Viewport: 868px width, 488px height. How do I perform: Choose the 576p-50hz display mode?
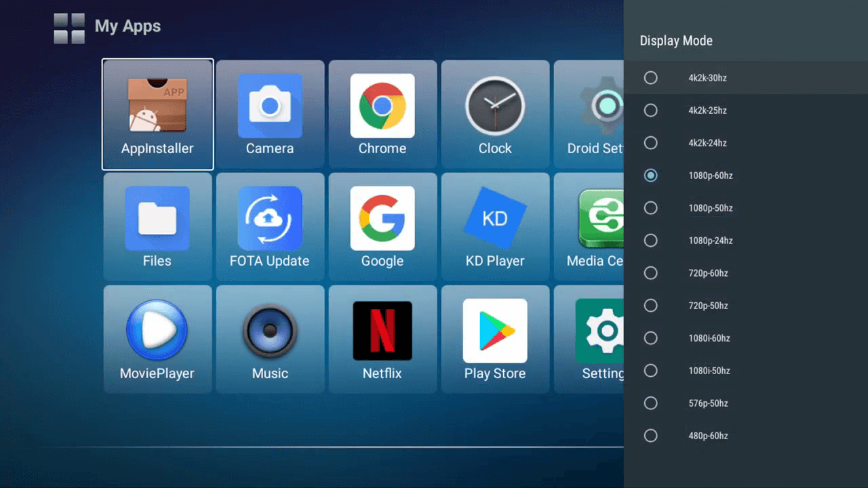pyautogui.click(x=746, y=403)
